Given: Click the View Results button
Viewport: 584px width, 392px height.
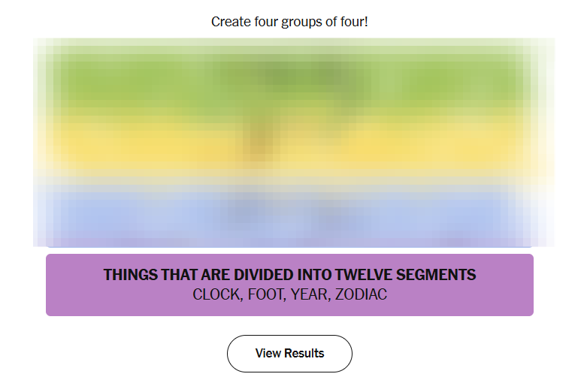Looking at the screenshot, I should point(289,354).
